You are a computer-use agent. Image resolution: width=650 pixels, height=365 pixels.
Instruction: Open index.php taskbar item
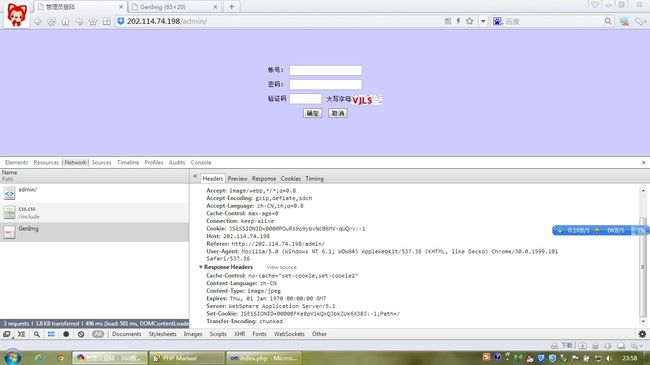(264, 358)
